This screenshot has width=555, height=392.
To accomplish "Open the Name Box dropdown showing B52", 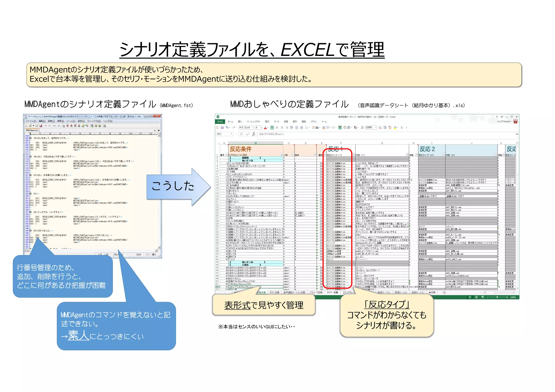I will pyautogui.click(x=231, y=134).
